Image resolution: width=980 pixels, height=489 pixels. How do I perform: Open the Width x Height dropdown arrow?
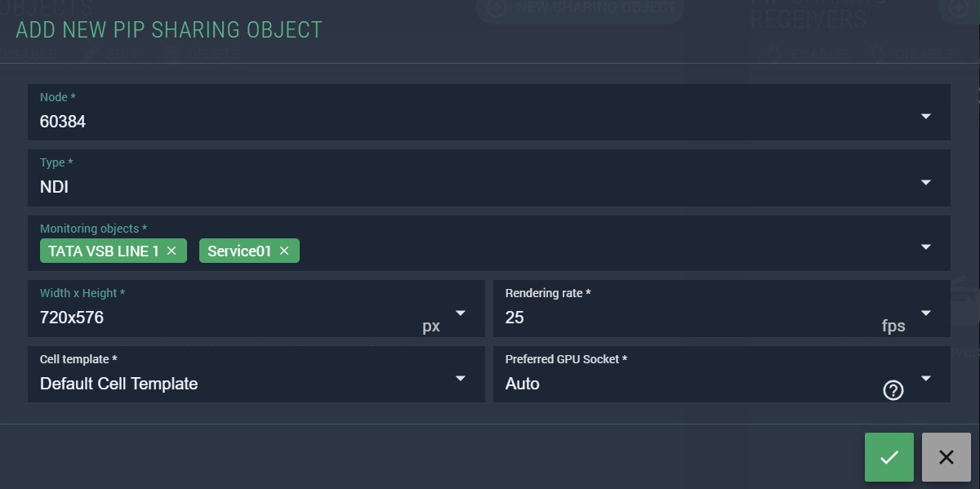click(x=461, y=313)
